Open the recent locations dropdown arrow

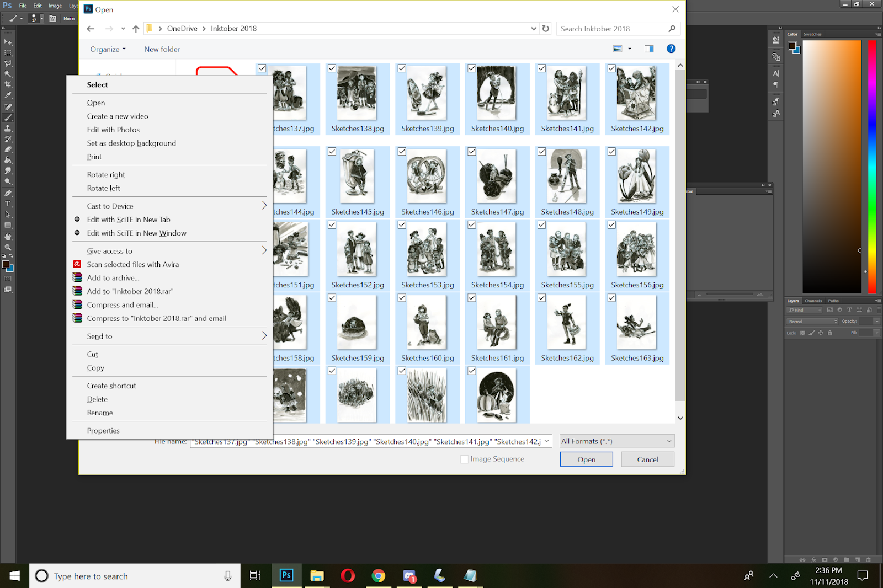pyautogui.click(x=123, y=29)
